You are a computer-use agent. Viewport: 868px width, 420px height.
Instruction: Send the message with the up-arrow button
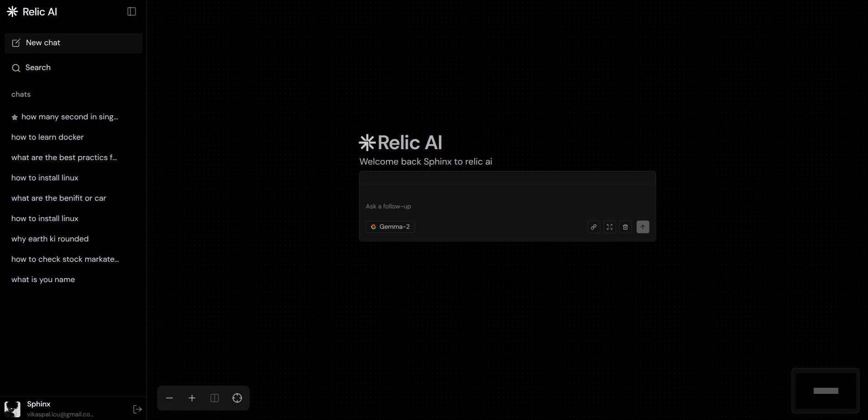643,227
